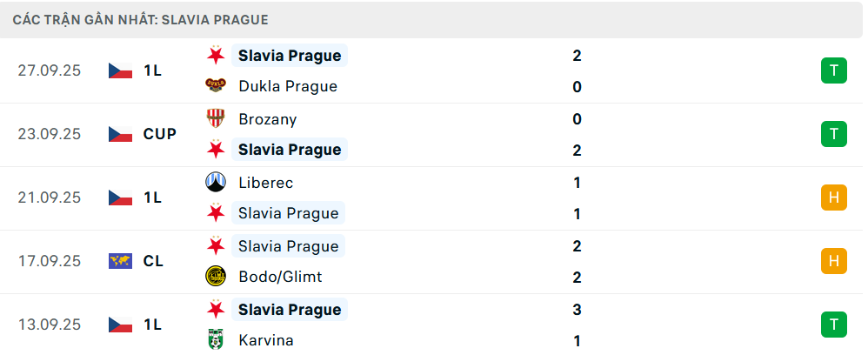Select the Liberec team name

click(265, 183)
